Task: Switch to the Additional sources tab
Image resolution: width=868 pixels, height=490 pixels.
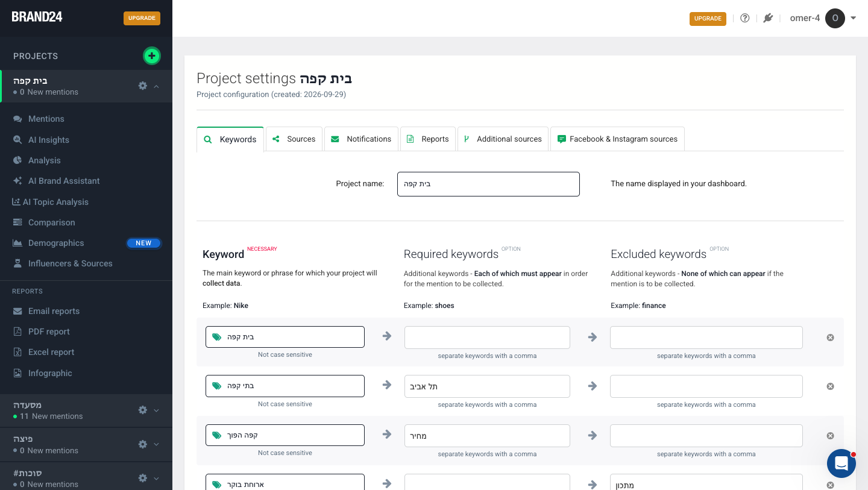Action: pos(503,139)
